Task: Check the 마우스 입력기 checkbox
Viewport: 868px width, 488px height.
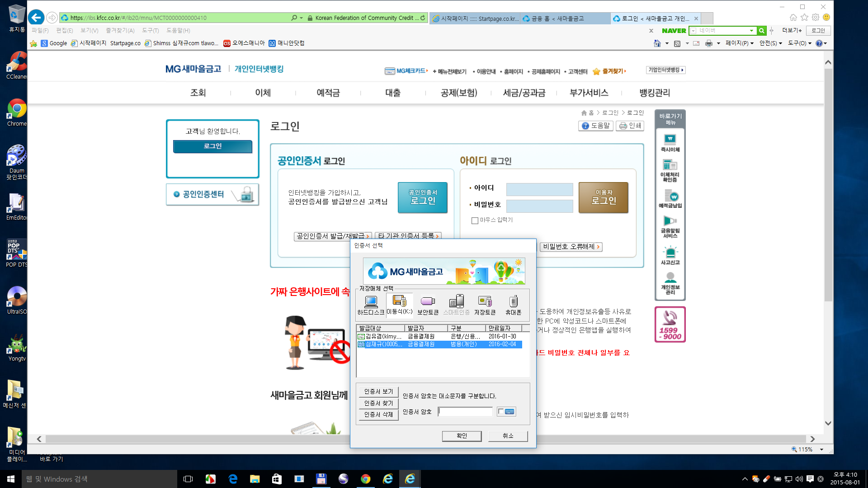Action: click(475, 221)
